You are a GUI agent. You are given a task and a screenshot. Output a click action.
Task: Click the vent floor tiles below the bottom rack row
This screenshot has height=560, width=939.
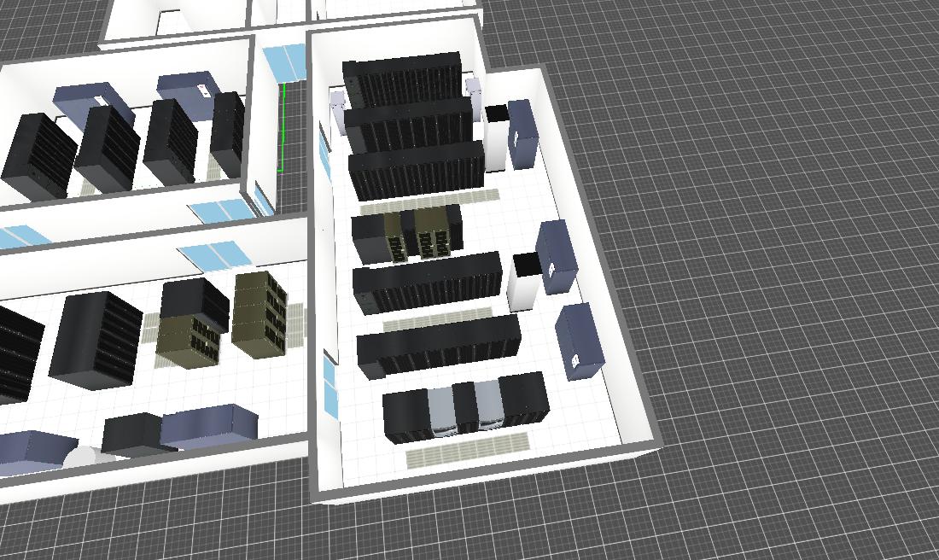click(x=467, y=450)
